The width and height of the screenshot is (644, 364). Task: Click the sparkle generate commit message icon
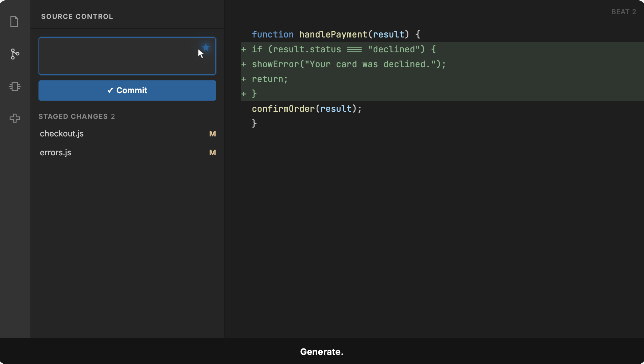point(206,47)
